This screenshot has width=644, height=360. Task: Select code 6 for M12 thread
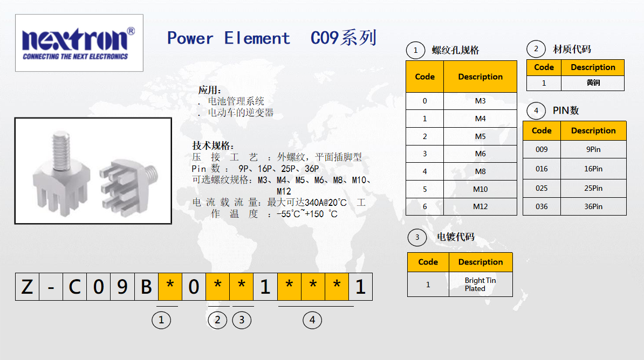click(424, 206)
